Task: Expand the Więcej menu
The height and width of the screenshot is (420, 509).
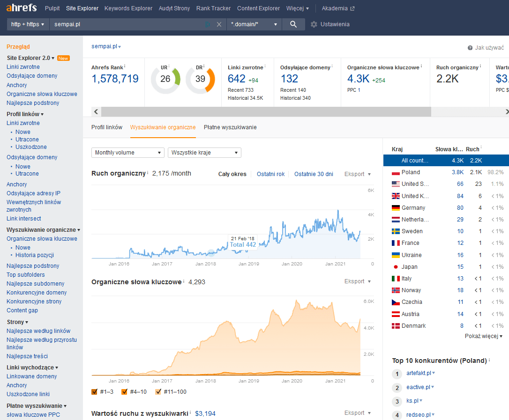Action: click(x=297, y=8)
